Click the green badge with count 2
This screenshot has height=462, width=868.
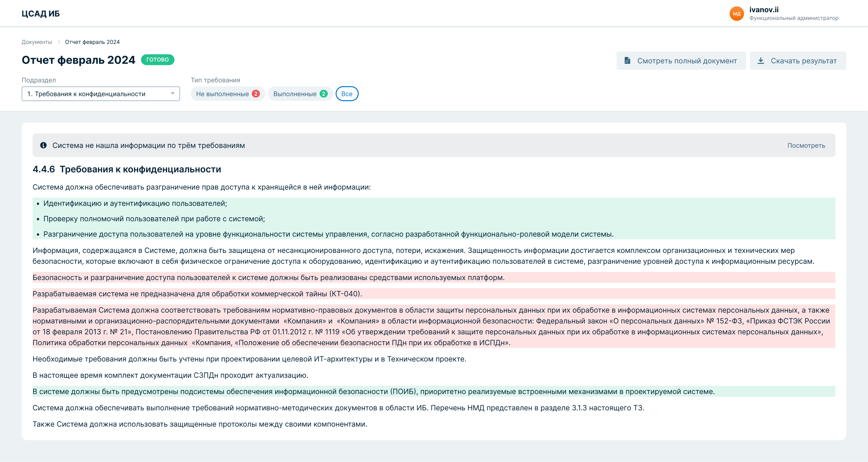pyautogui.click(x=324, y=94)
